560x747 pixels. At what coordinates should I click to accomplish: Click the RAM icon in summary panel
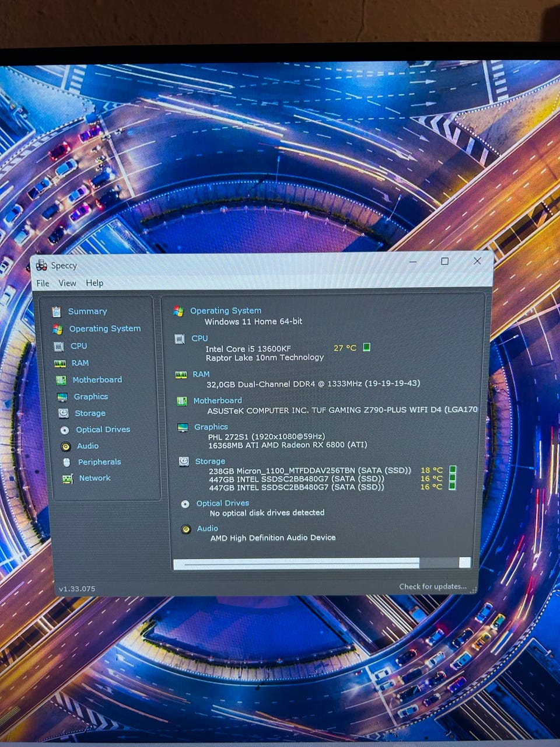tap(181, 375)
